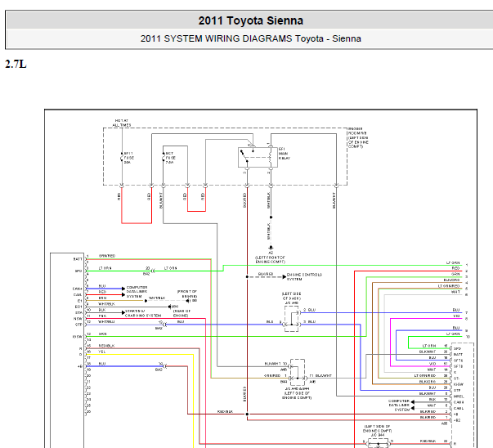Click the +B2 terminal on right connector

point(457,420)
